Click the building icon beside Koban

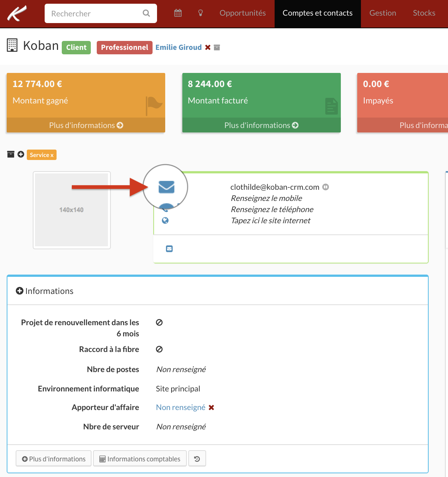12,45
